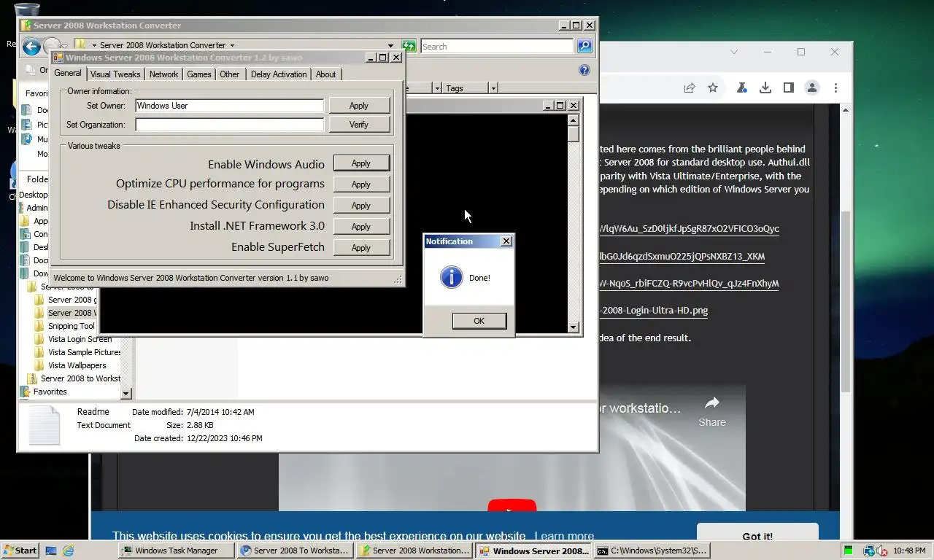Open the address bar history dropdown arrow
Viewport: 934px width, 560px height.
(390, 46)
